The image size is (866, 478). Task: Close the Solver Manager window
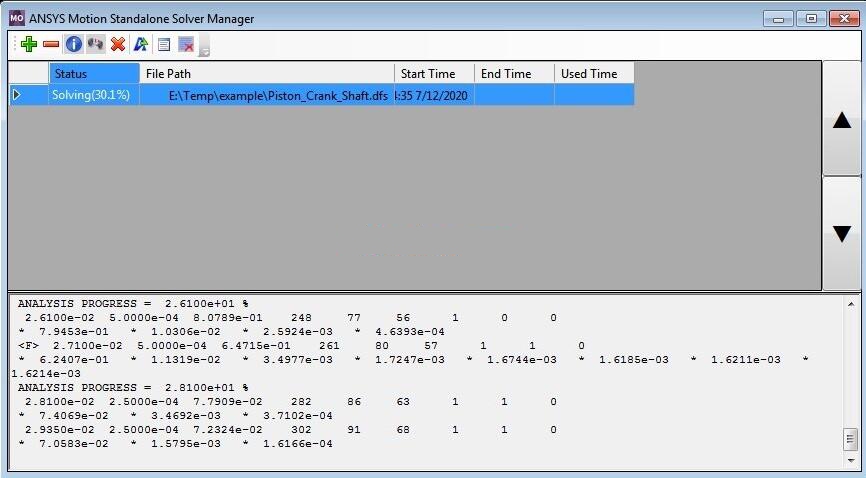tap(844, 19)
